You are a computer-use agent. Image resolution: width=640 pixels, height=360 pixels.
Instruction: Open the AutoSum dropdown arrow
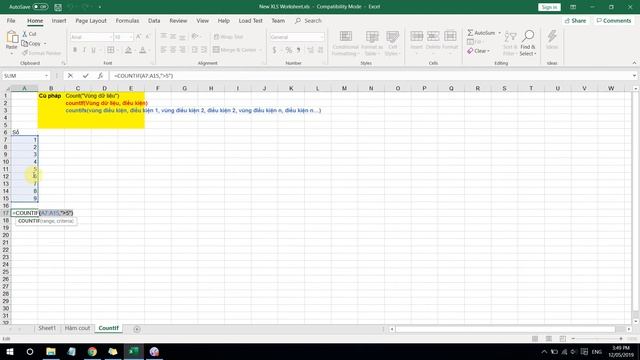499,33
